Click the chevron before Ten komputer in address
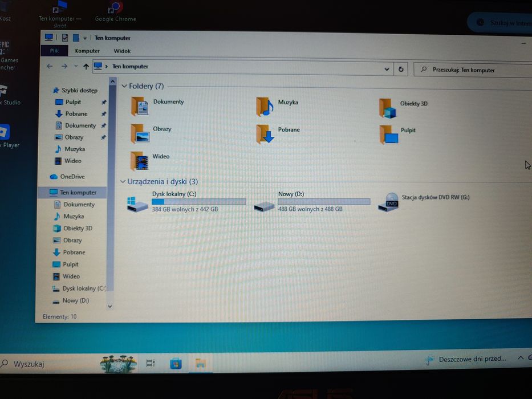 [106, 66]
